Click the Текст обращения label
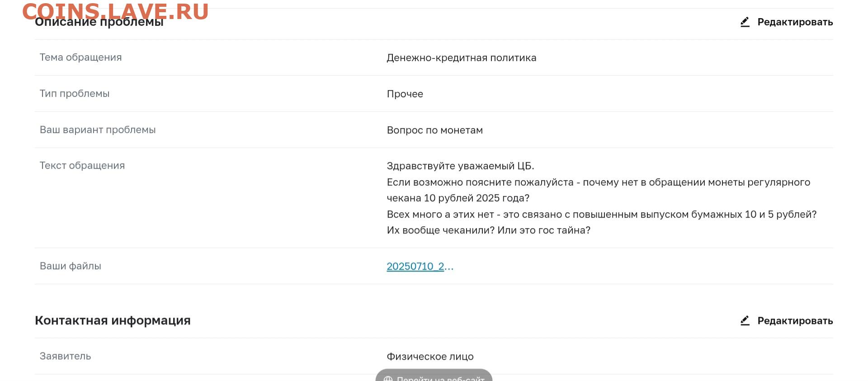The width and height of the screenshot is (868, 381). [82, 166]
